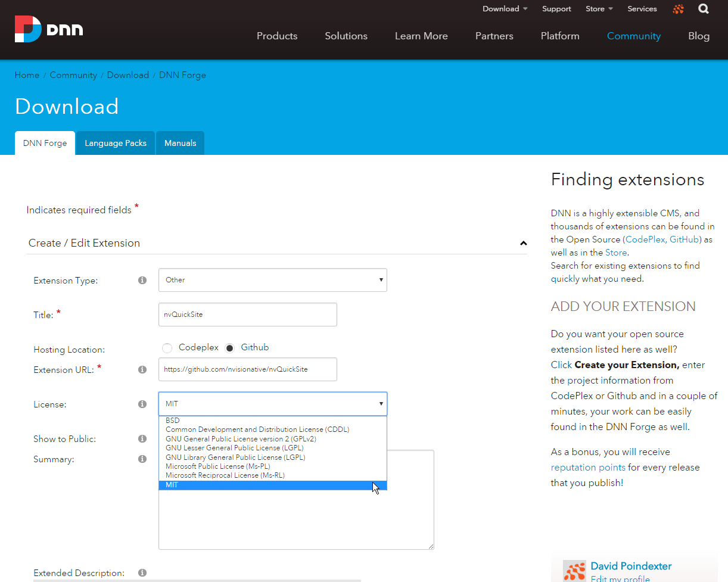The image size is (728, 582).
Task: Open the reputation points link
Action: pyautogui.click(x=588, y=468)
